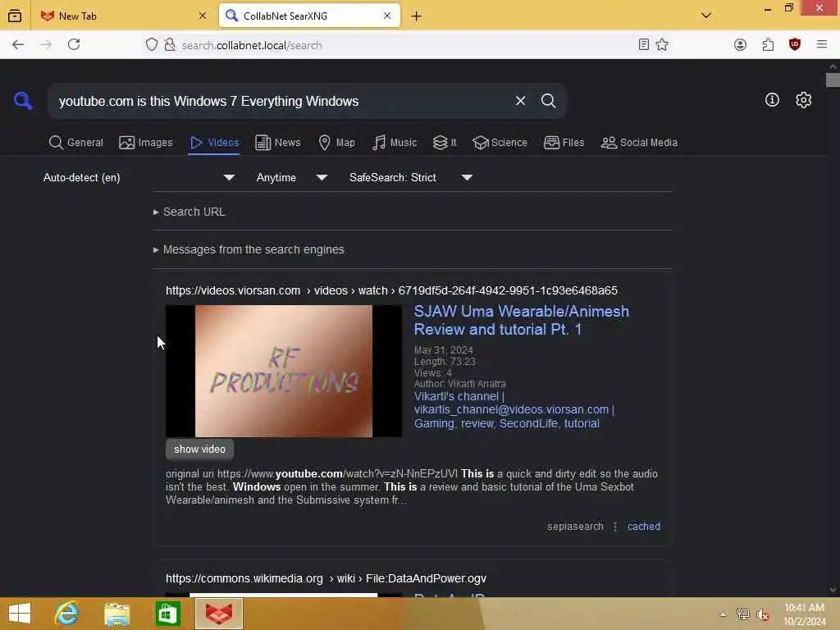Switch to the Images category
This screenshot has width=840, height=630.
click(146, 143)
